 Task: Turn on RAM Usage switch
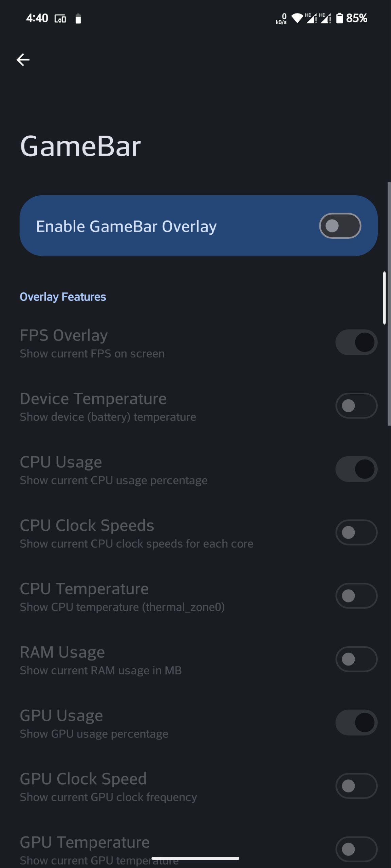[356, 659]
